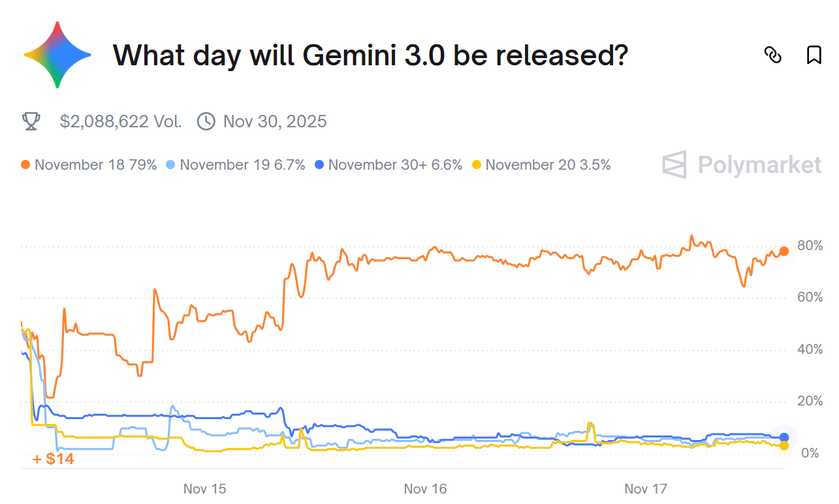Click the light blue November 19 legend dot
The height and width of the screenshot is (504, 839).
171,165
